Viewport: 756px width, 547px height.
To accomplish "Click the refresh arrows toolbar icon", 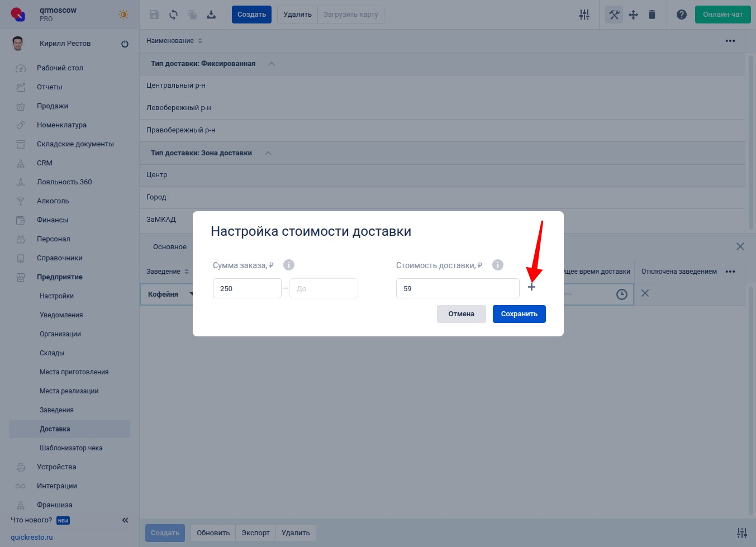I will (x=173, y=15).
